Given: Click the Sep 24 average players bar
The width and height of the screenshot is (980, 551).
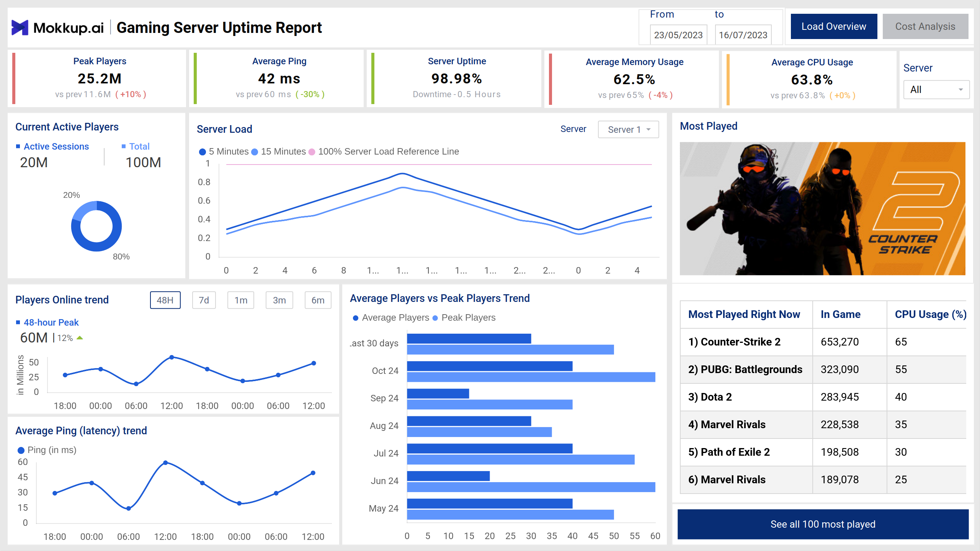Looking at the screenshot, I should coord(438,394).
